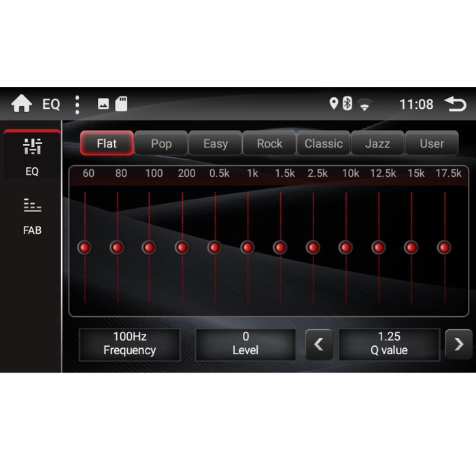
Task: Click the Level value box
Action: pyautogui.click(x=245, y=344)
